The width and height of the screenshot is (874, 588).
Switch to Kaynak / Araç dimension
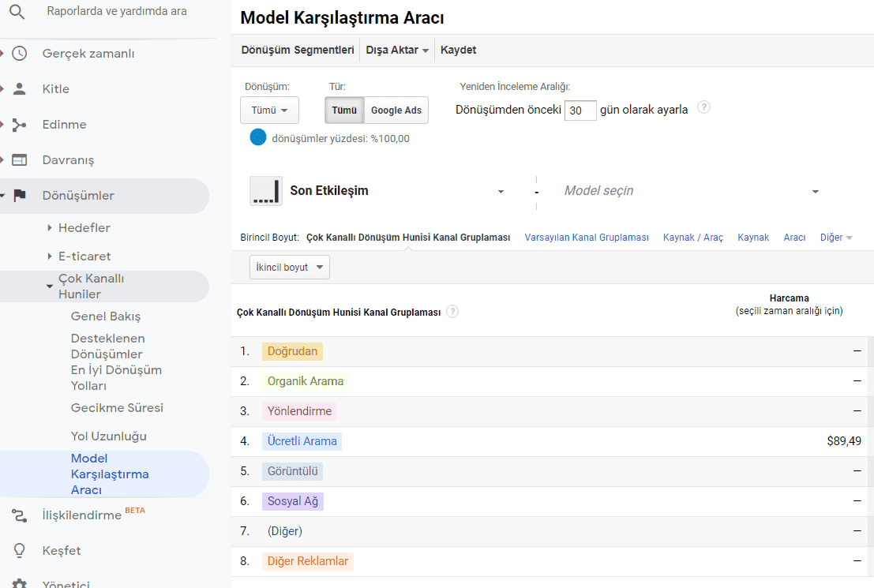click(x=692, y=238)
